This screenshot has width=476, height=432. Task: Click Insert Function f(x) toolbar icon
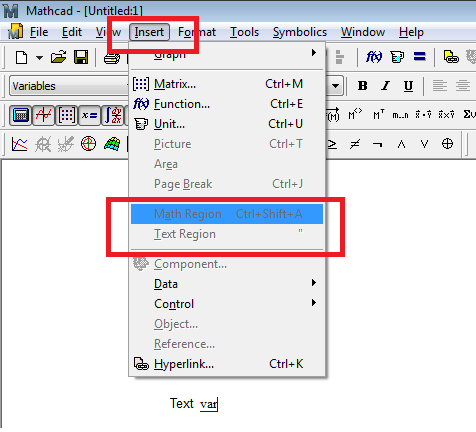(374, 57)
